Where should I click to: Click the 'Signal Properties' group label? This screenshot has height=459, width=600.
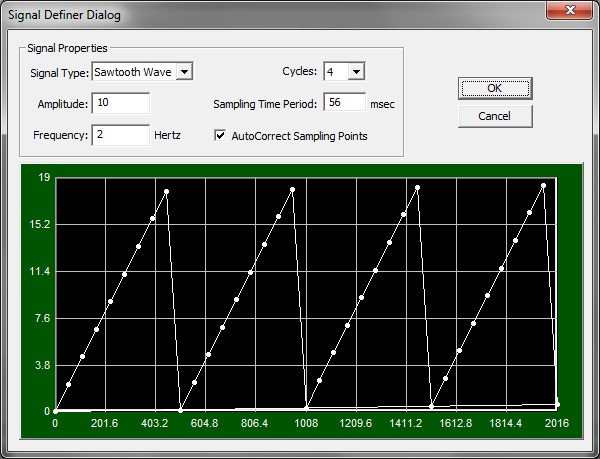67,48
